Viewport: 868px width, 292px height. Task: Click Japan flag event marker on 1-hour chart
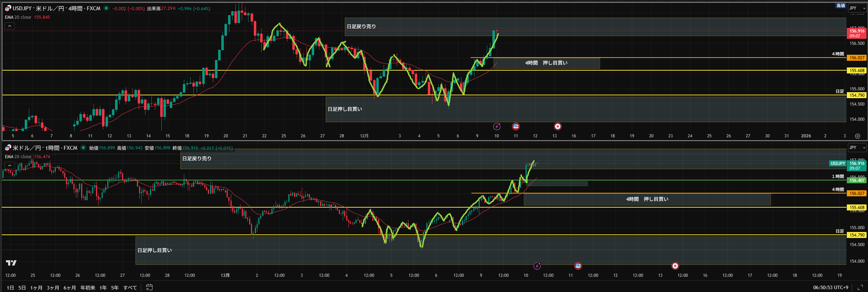[675, 266]
